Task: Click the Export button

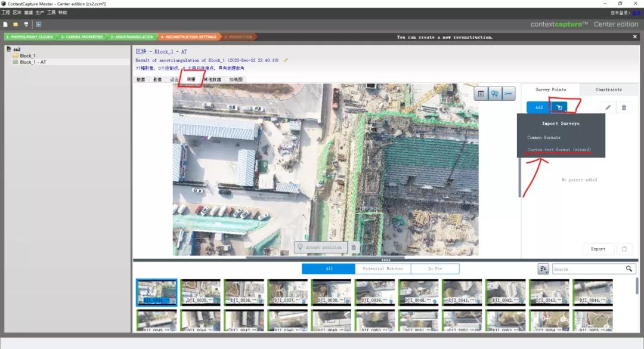Action: point(598,249)
